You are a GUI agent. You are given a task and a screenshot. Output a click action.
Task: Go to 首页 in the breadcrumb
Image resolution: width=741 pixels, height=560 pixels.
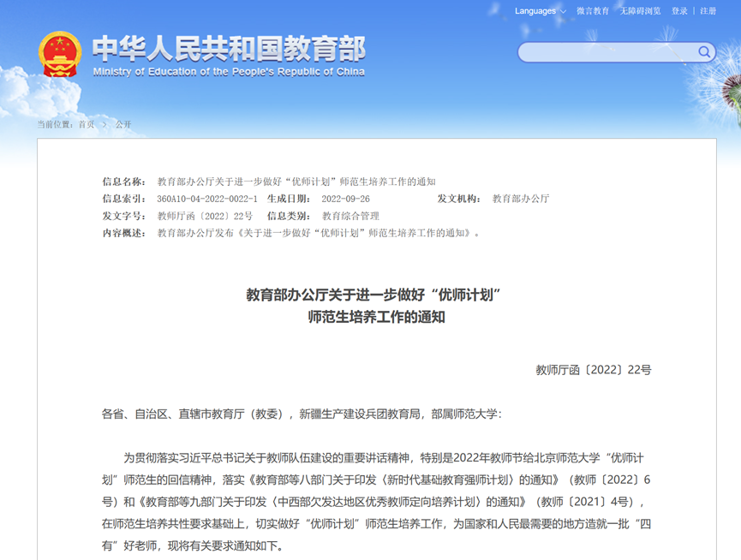[x=87, y=124]
